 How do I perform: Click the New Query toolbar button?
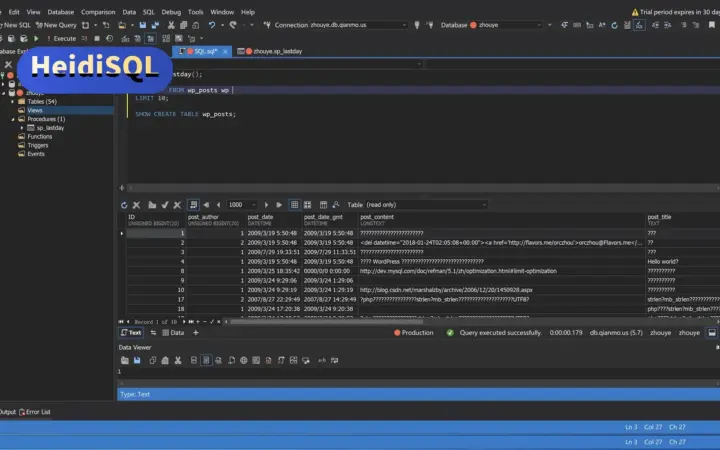(56, 25)
